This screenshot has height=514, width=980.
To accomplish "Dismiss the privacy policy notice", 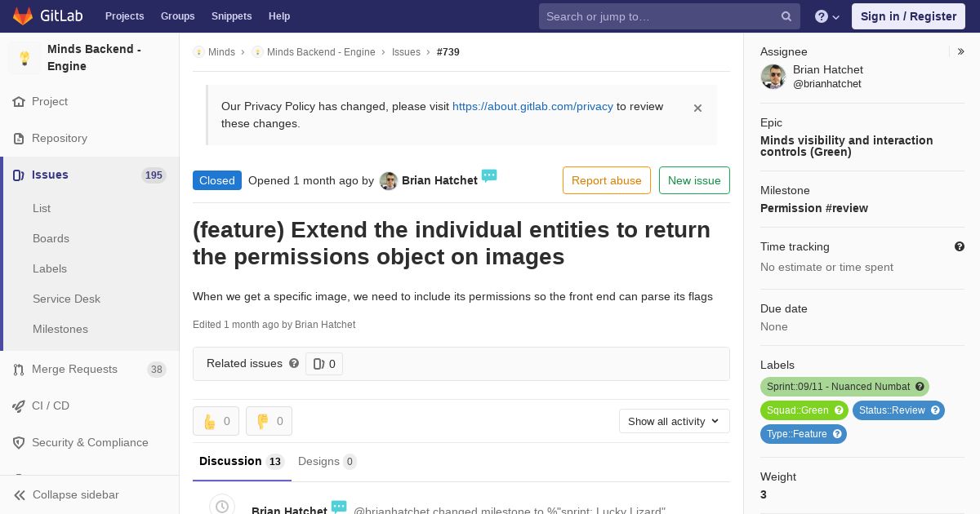I will coord(697,108).
